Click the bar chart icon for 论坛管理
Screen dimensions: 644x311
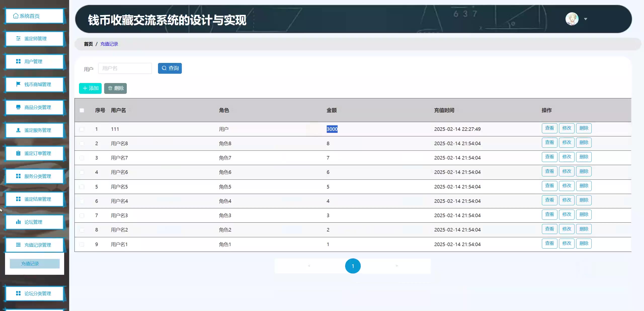[18, 222]
